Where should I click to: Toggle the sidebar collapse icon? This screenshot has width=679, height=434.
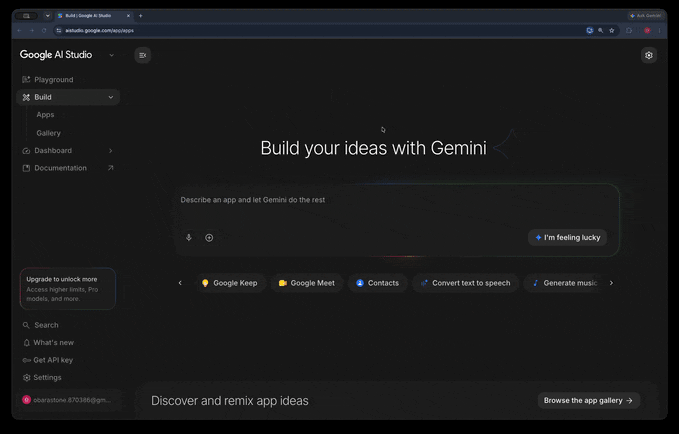[x=142, y=55]
